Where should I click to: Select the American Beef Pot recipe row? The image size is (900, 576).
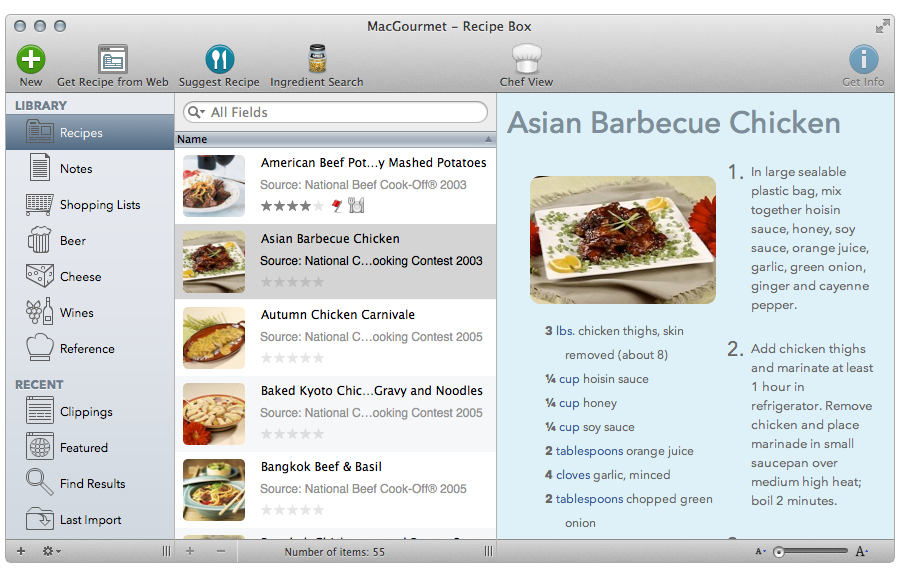(x=335, y=186)
